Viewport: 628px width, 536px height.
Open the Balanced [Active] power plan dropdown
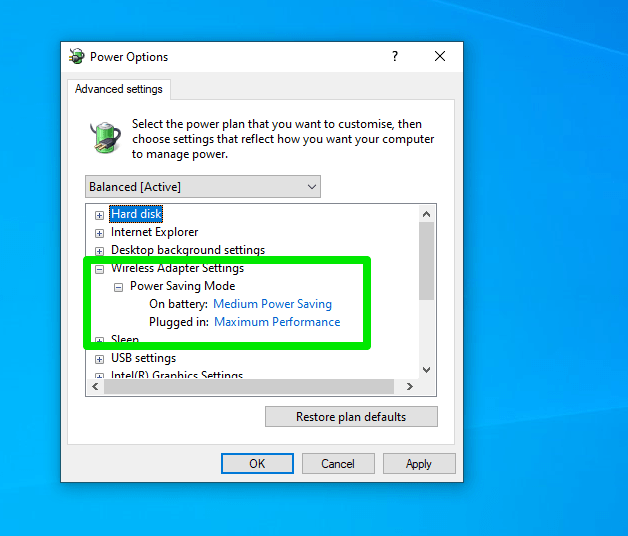[203, 187]
